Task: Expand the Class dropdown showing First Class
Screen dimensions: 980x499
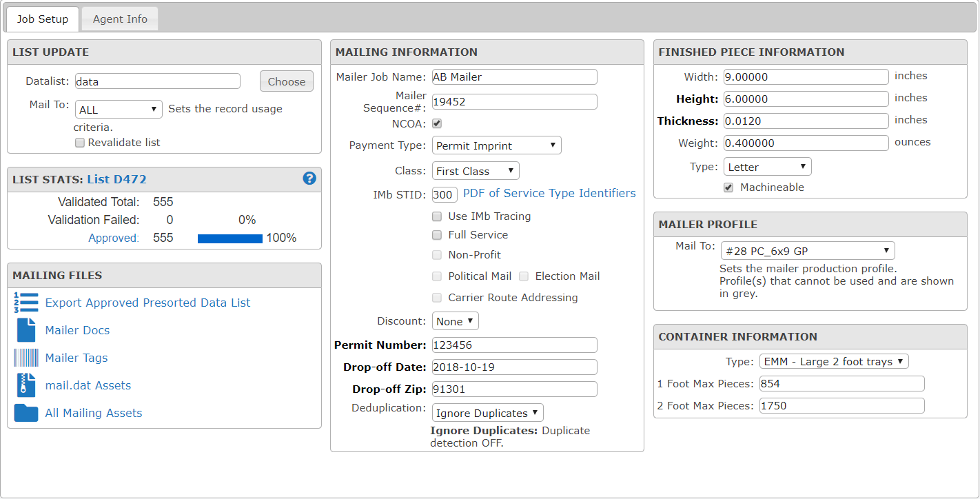Action: (x=476, y=171)
